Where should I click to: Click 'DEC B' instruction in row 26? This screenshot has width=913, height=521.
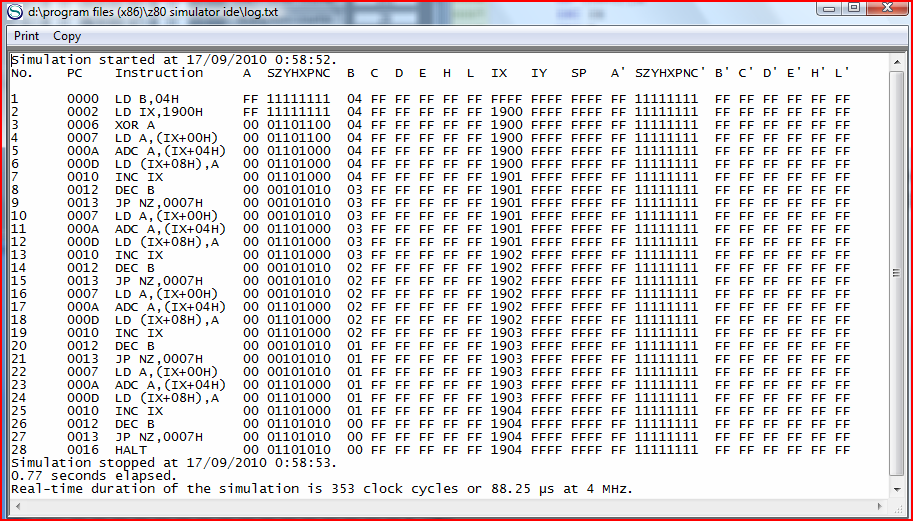coord(135,424)
